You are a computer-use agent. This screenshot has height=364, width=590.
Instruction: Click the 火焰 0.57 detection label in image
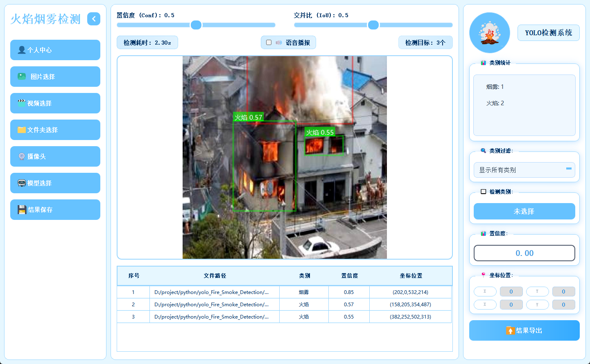pos(248,117)
